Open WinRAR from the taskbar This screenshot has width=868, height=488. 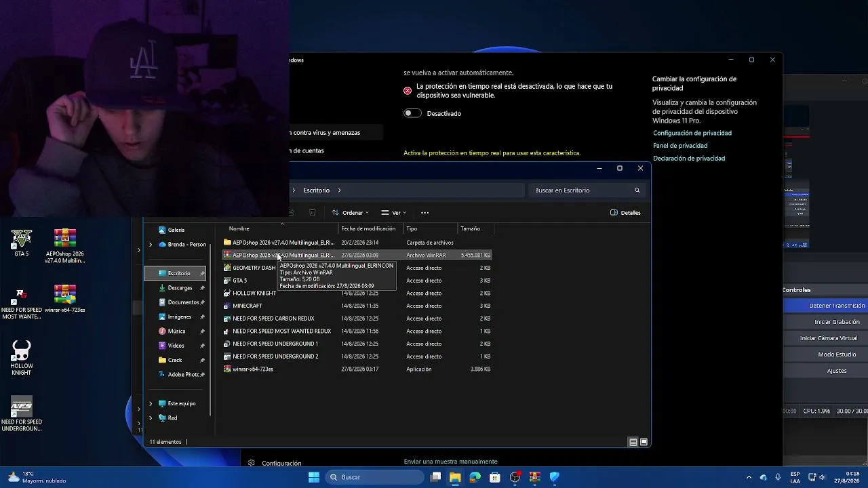coord(534,477)
